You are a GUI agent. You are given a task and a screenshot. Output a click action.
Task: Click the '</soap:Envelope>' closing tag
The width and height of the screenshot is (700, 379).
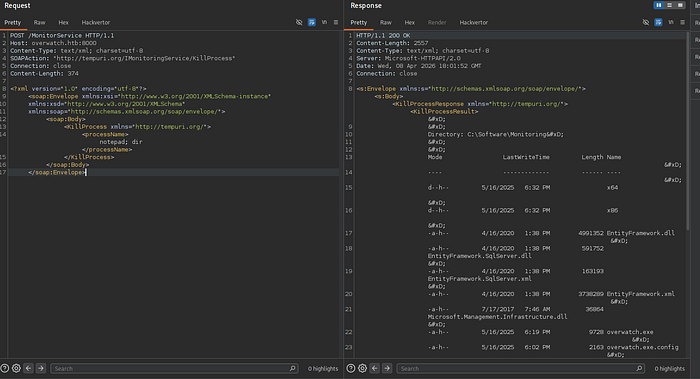57,172
